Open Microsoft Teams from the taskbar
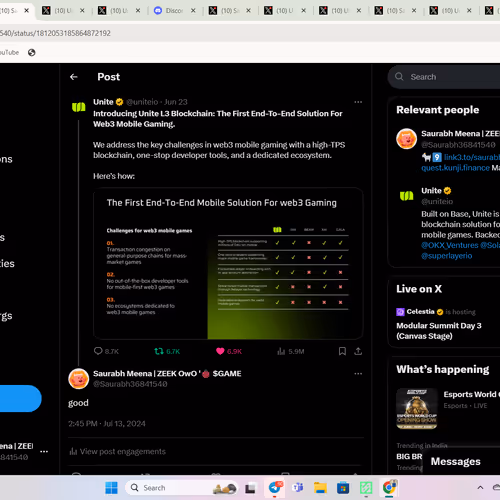 tap(298, 488)
